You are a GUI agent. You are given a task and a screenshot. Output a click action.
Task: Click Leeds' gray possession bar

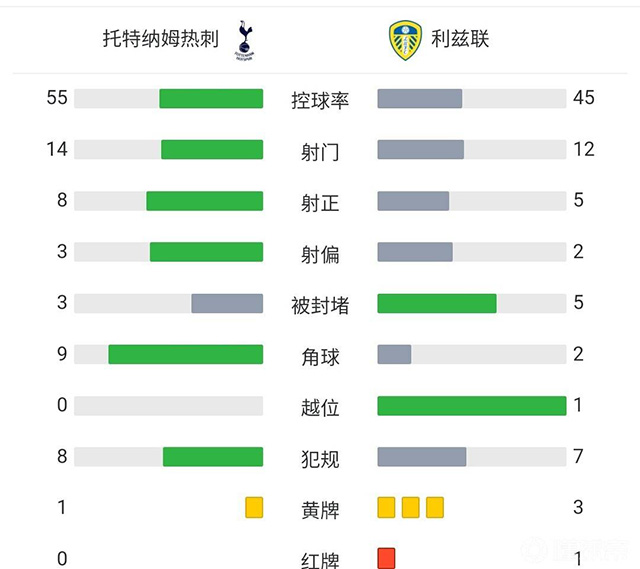point(420,98)
